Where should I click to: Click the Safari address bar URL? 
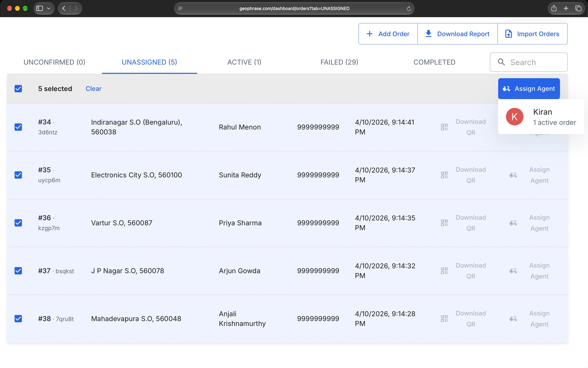[294, 8]
